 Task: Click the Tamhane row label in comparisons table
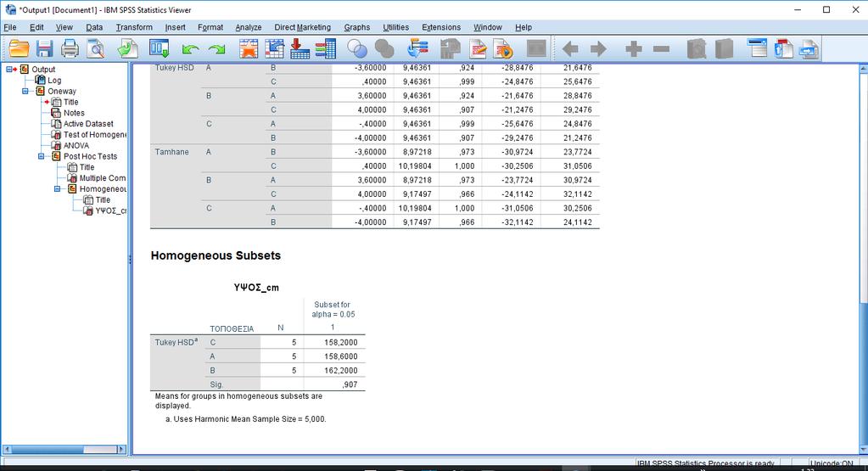tap(171, 152)
